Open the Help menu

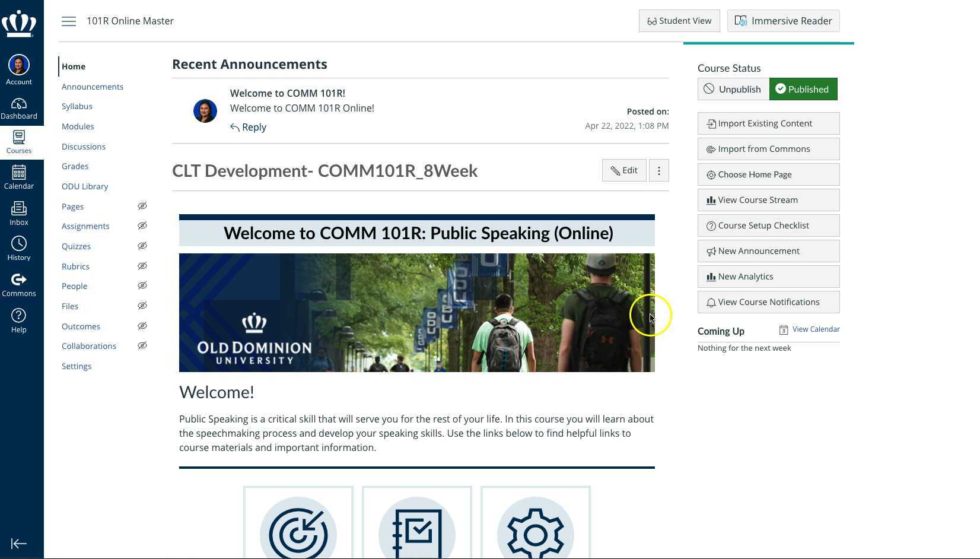tap(19, 321)
